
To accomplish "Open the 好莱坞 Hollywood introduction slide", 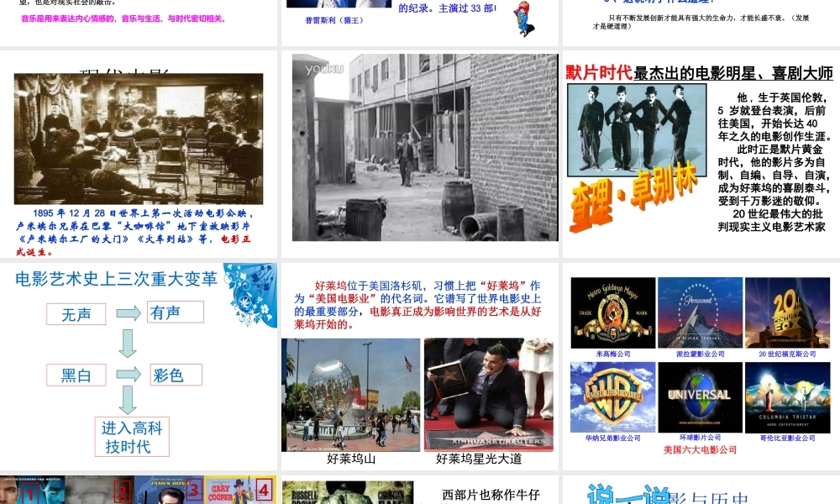I will [419, 366].
